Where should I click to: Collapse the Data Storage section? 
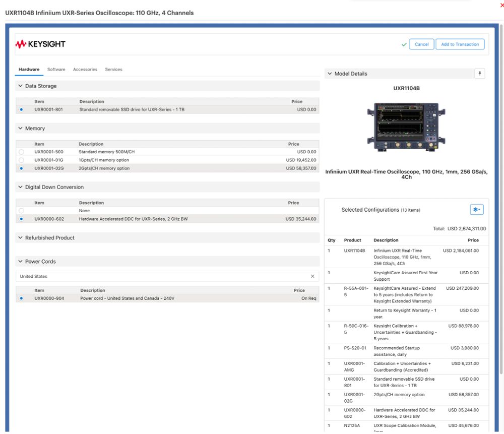[20, 86]
